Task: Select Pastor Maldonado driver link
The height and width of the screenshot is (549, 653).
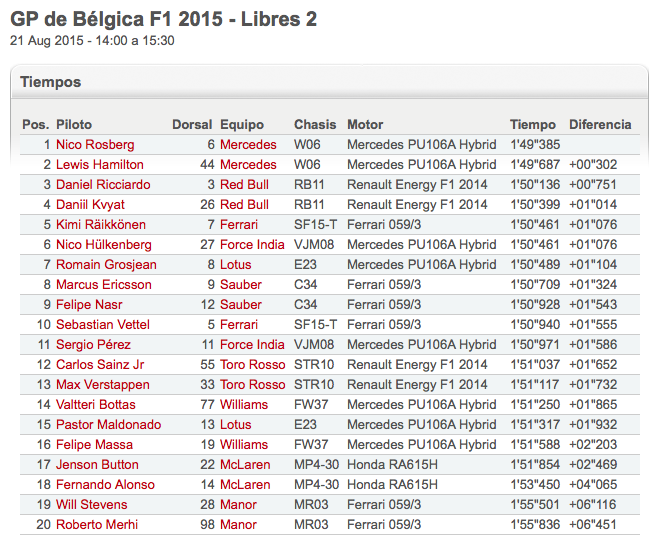Action: pyautogui.click(x=108, y=424)
